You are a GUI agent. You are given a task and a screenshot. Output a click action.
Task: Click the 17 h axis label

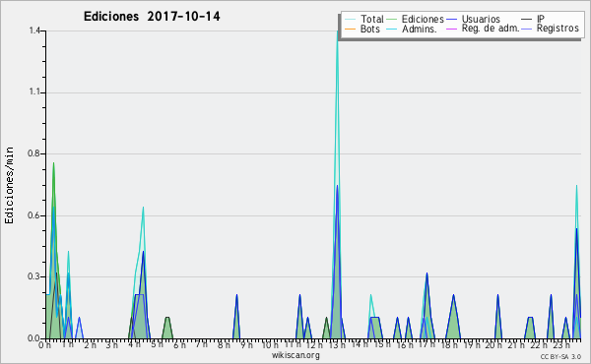[x=427, y=344]
